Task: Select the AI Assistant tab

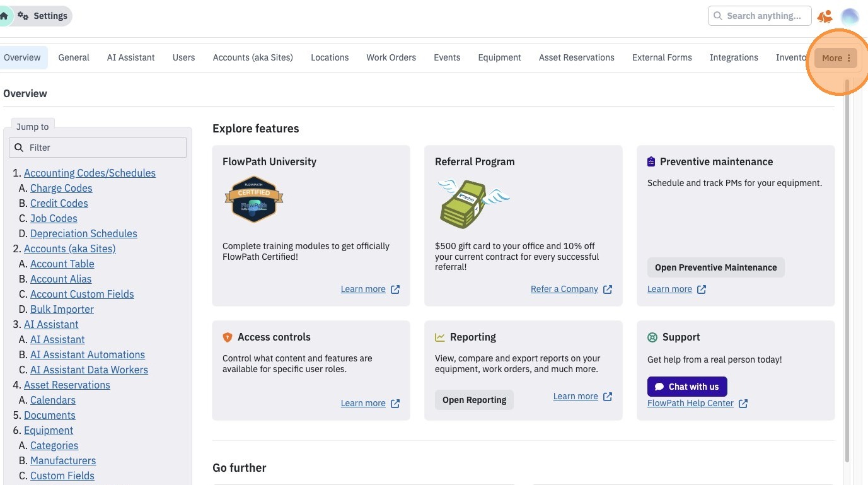Action: 131,57
